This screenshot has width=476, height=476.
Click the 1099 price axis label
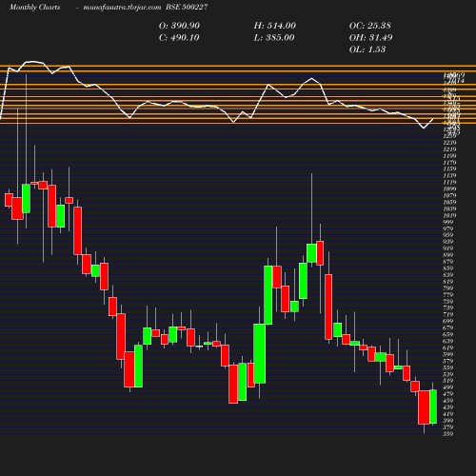pos(449,188)
